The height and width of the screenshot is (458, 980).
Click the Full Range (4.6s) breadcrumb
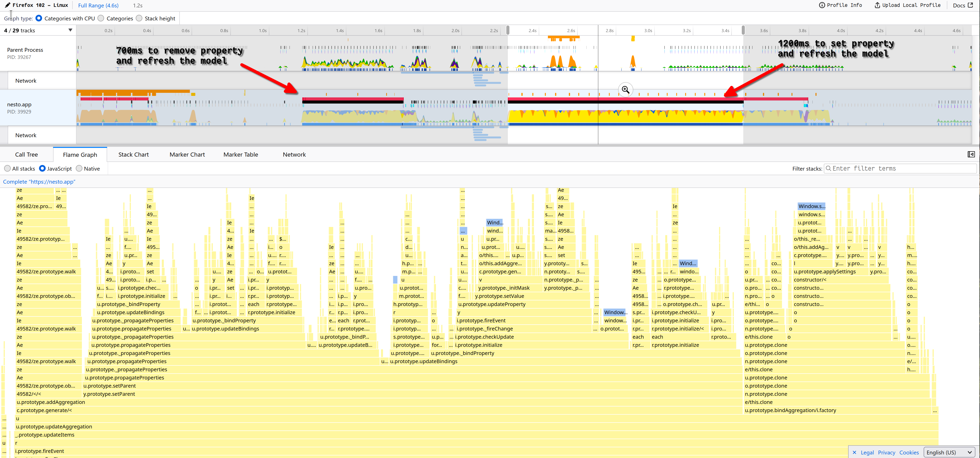pos(98,5)
